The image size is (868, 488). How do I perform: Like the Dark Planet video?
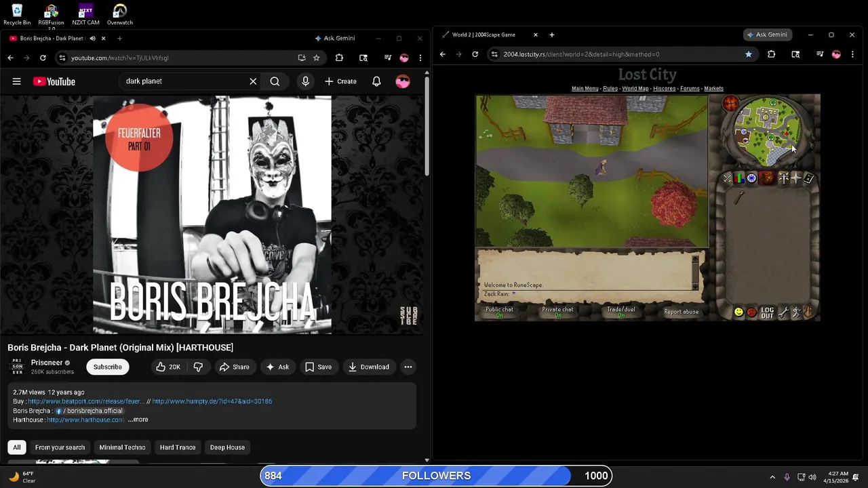[x=168, y=367]
